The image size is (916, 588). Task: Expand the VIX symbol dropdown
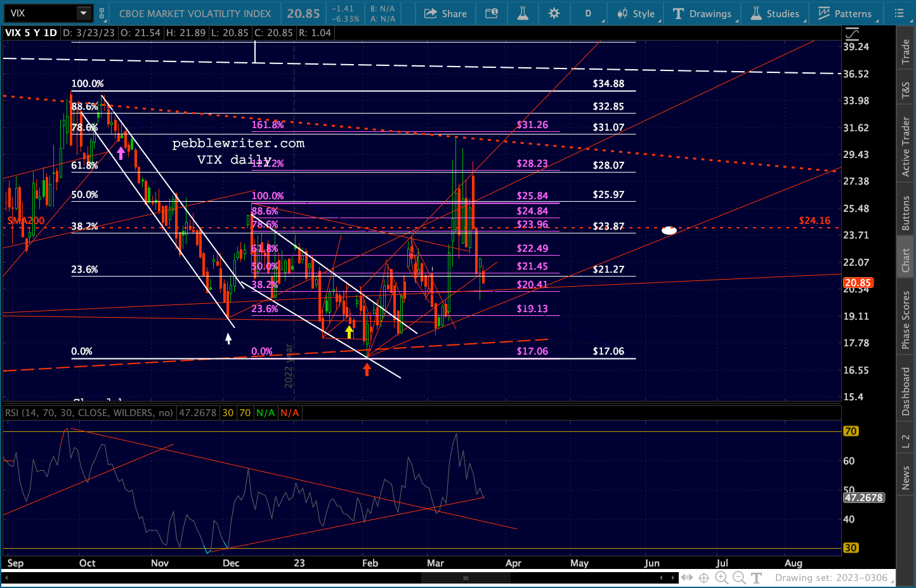coord(83,13)
